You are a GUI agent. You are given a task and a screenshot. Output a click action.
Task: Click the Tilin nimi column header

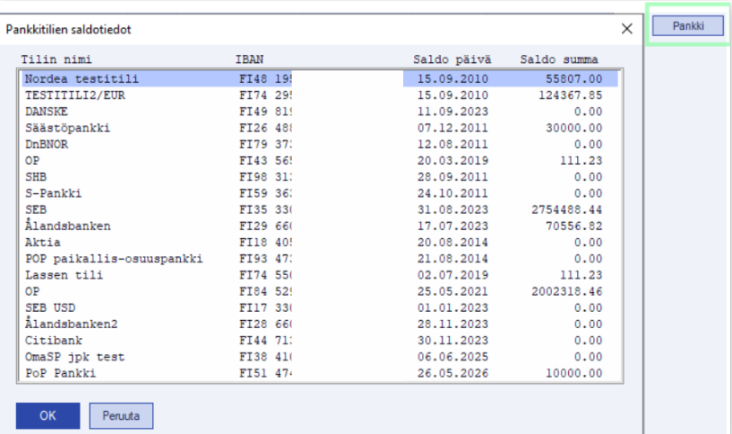(x=56, y=59)
